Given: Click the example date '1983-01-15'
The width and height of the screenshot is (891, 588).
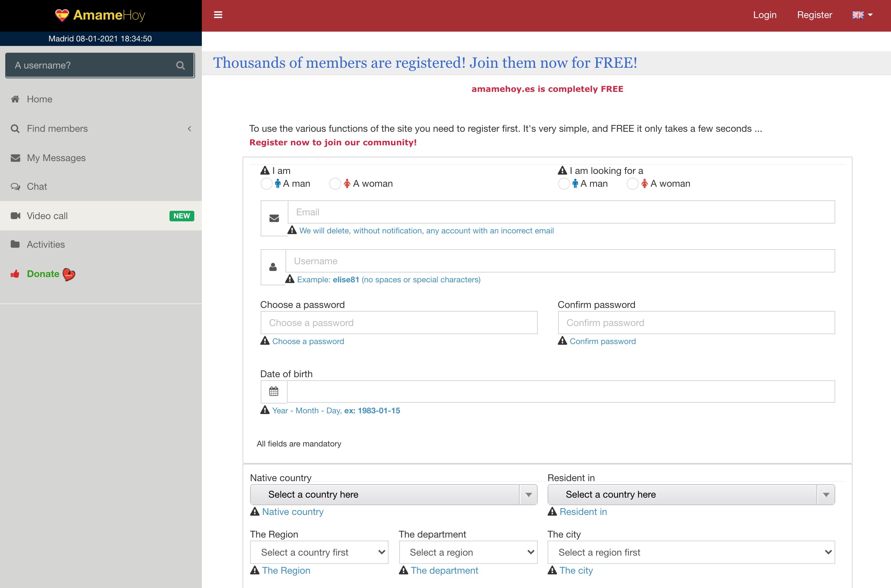Looking at the screenshot, I should coord(379,411).
